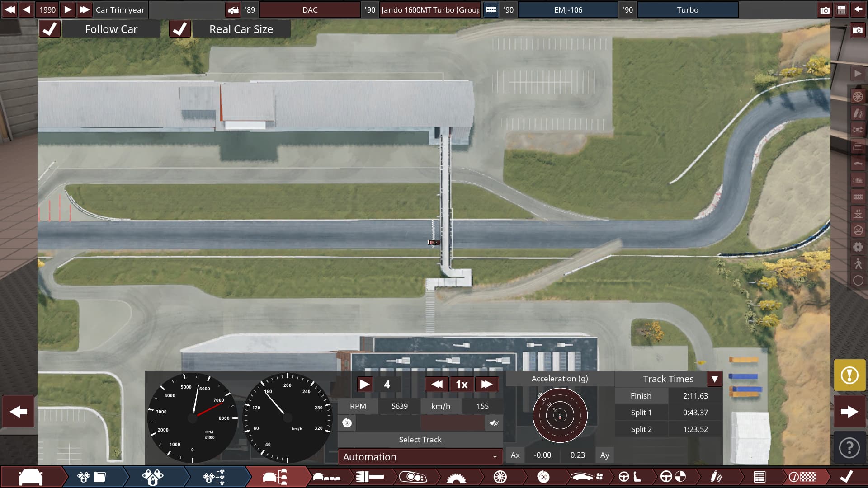Open the headlights fixtures tab
Image resolution: width=868 pixels, height=488 pixels.
point(412,477)
